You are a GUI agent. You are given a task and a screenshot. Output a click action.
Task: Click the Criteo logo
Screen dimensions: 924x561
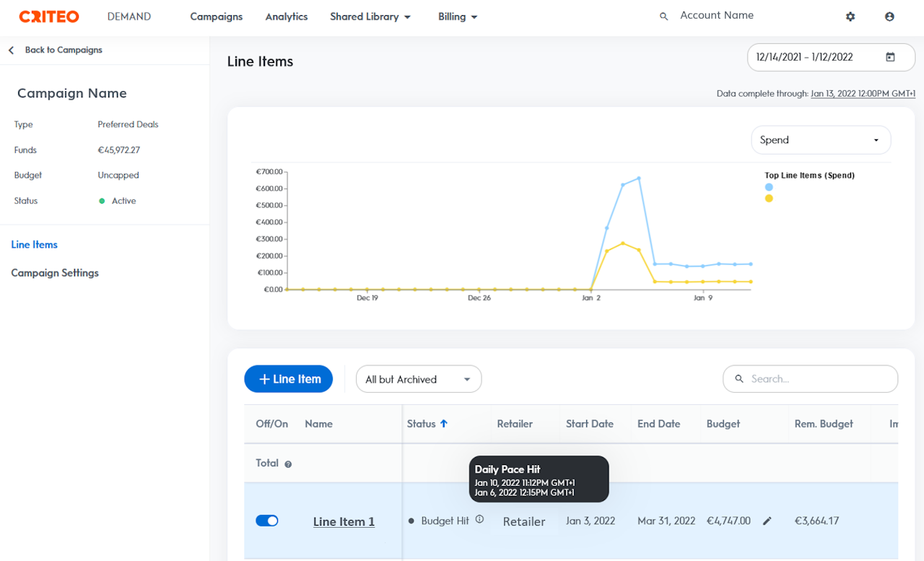pos(49,17)
